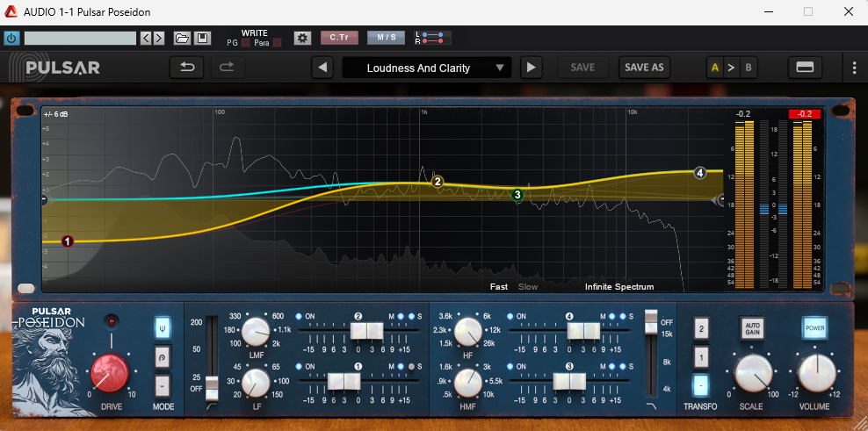This screenshot has width=868, height=431.
Task: Click the C.Tr button
Action: 339,38
